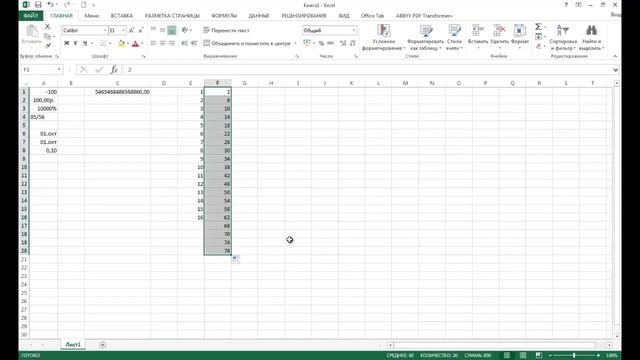Click the Формат cells button
640x360 pixels.
pyautogui.click(x=520, y=37)
